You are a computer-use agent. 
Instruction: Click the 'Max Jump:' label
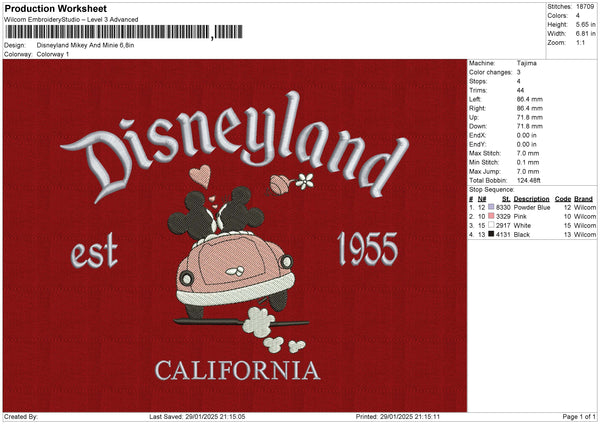pos(484,171)
